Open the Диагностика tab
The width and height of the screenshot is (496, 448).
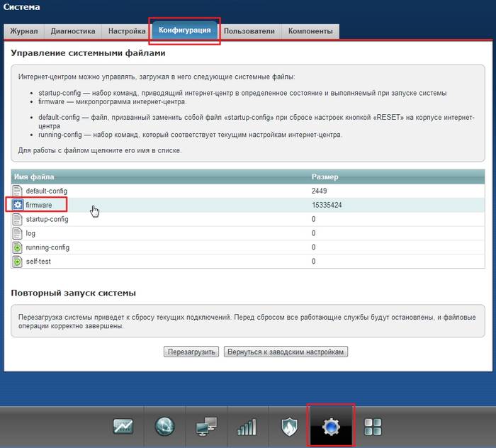coord(72,31)
